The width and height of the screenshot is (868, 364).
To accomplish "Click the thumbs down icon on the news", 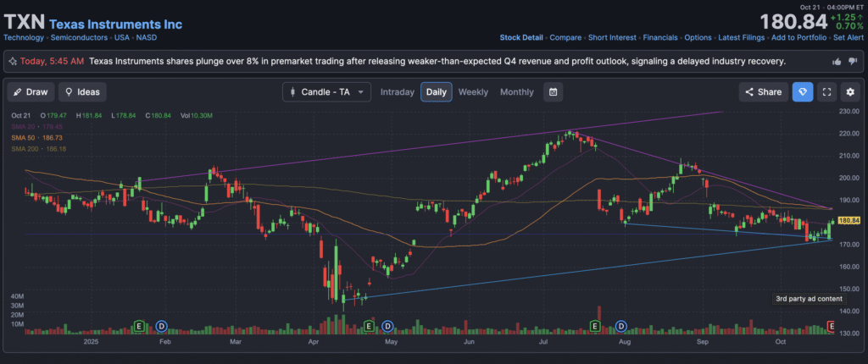I will [x=853, y=61].
